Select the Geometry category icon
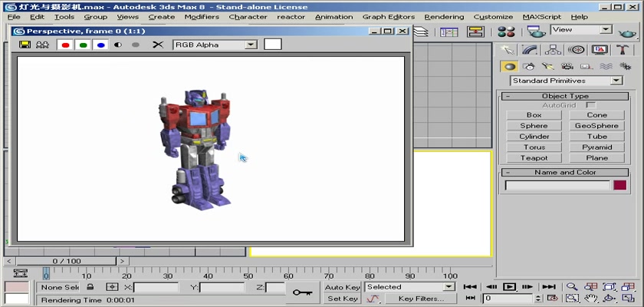Viewport: 644px width, 307px height. coord(509,67)
